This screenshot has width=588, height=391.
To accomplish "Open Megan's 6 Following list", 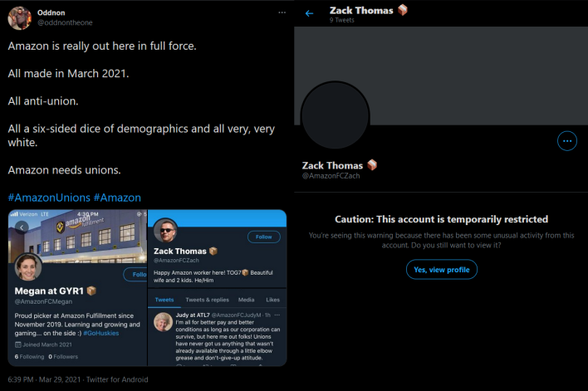I will [x=29, y=356].
